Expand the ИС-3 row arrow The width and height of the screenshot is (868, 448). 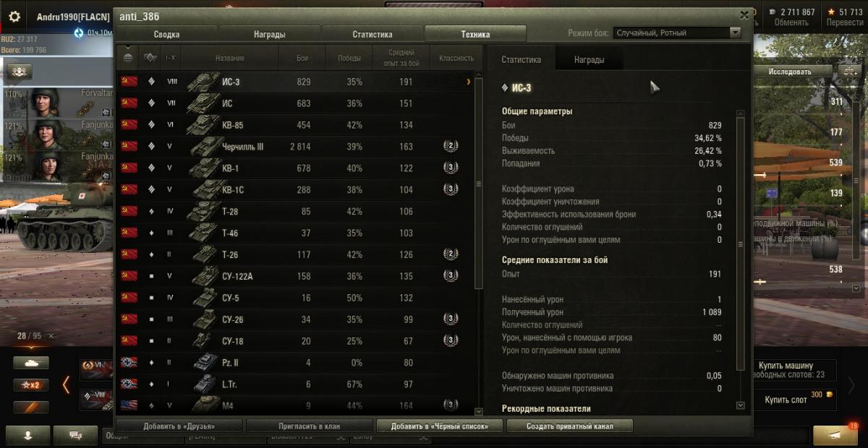pos(469,82)
